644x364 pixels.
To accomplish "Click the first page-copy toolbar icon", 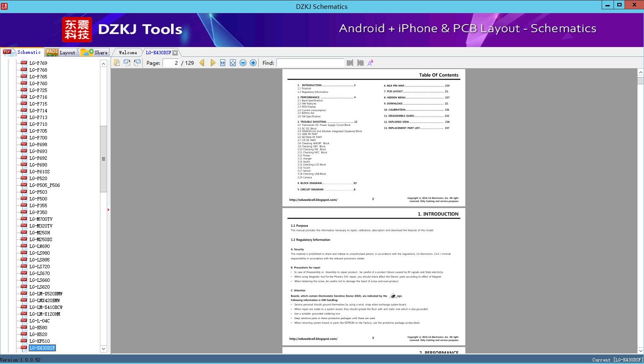I will pyautogui.click(x=117, y=63).
